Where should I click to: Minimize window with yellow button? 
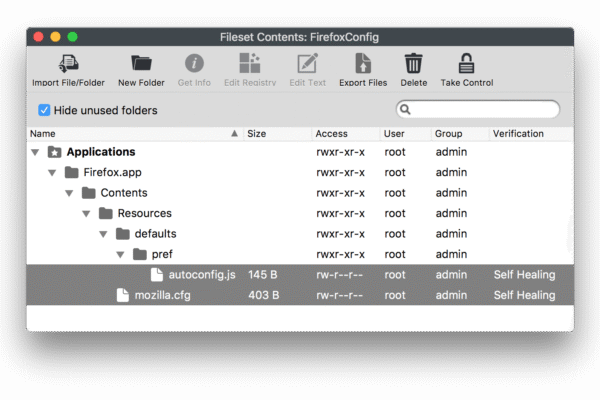point(55,37)
